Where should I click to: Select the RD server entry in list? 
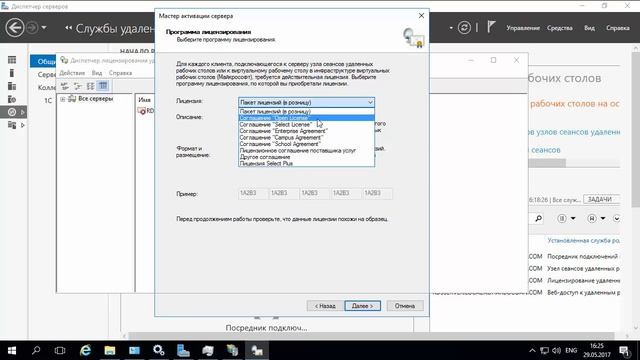[x=146, y=111]
